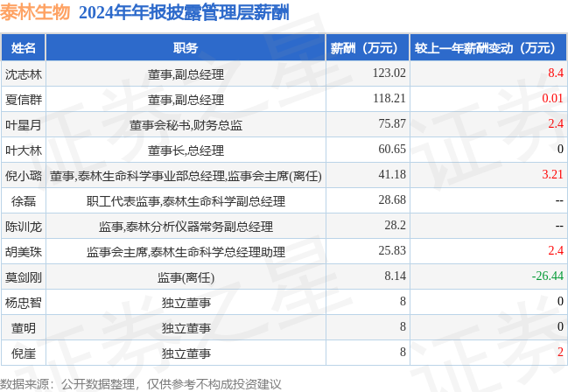568x392 pixels.
Task: Click the name 莫剑刚
Action: tap(24, 277)
